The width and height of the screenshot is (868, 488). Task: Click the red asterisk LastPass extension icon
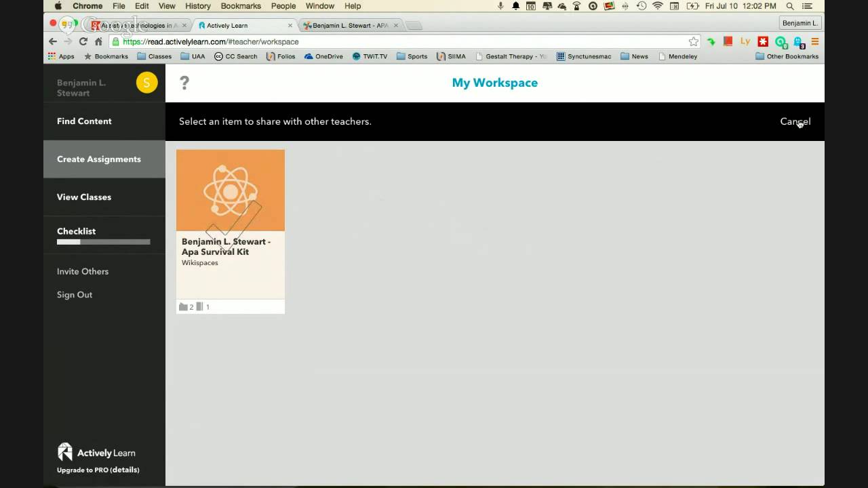(763, 41)
